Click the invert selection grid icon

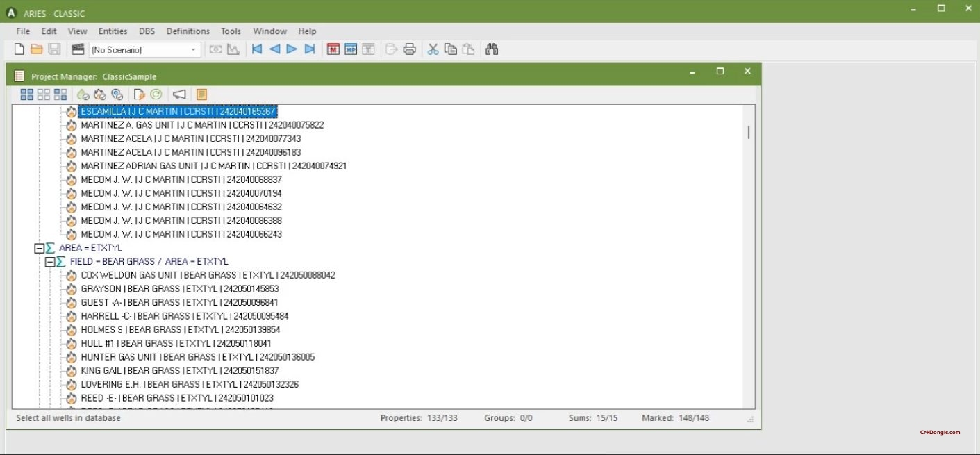tap(61, 94)
